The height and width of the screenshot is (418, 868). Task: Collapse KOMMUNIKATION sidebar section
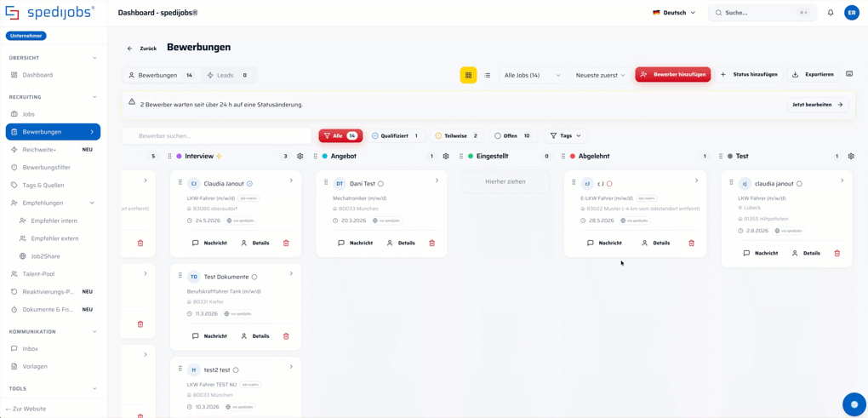pos(94,332)
